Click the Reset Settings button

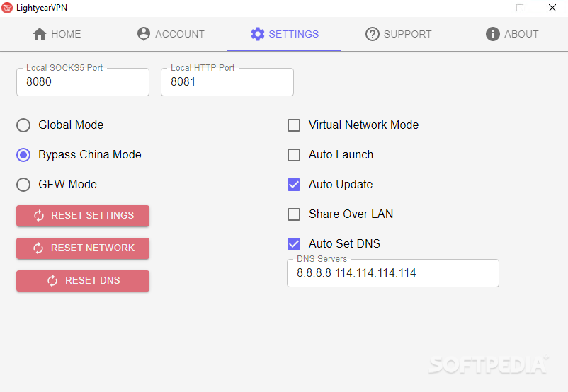[x=83, y=216]
